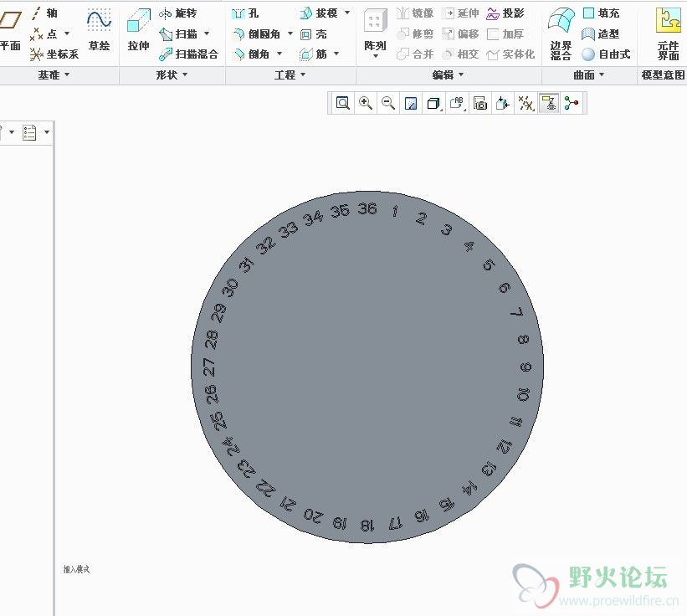Open the 倒角 (Chamfer) dropdown arrow
The height and width of the screenshot is (616, 687).
pyautogui.click(x=279, y=54)
